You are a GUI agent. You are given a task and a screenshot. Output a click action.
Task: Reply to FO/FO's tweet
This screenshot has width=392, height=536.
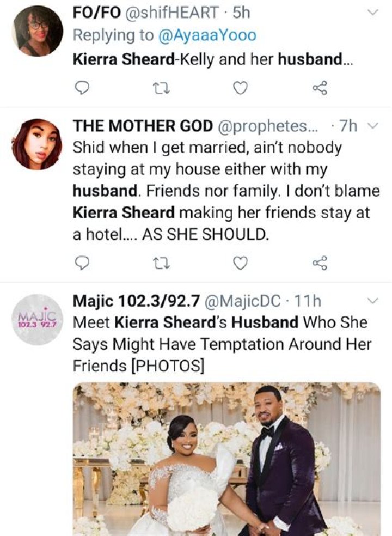(81, 87)
